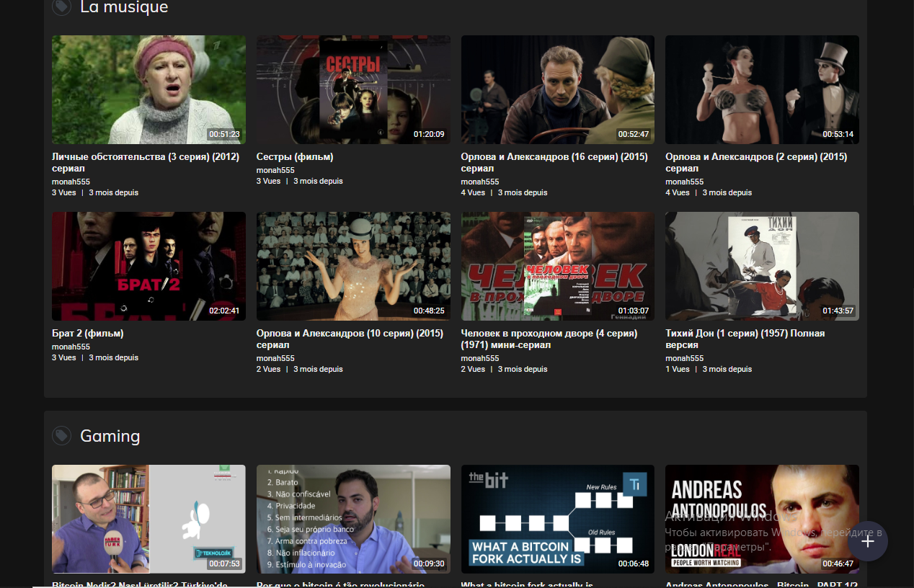The image size is (914, 588).
Task: Click monah555 under Сестры (фильм)
Action: [275, 170]
